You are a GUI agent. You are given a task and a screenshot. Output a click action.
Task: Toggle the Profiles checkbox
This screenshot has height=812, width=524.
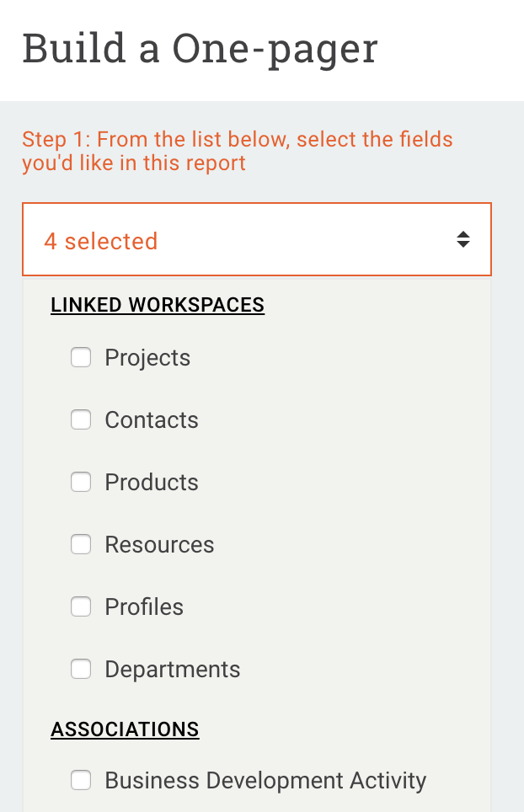tap(81, 607)
